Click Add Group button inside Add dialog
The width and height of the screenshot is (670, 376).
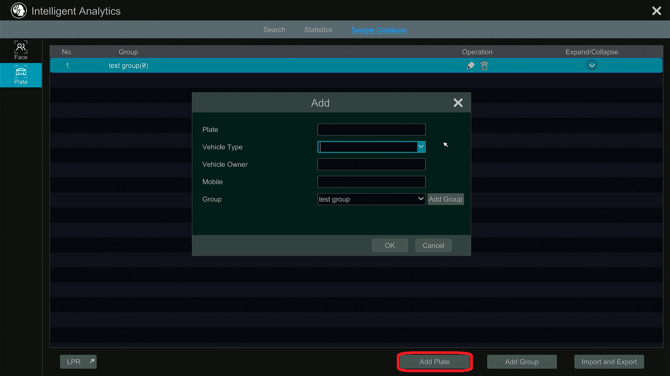pyautogui.click(x=446, y=199)
